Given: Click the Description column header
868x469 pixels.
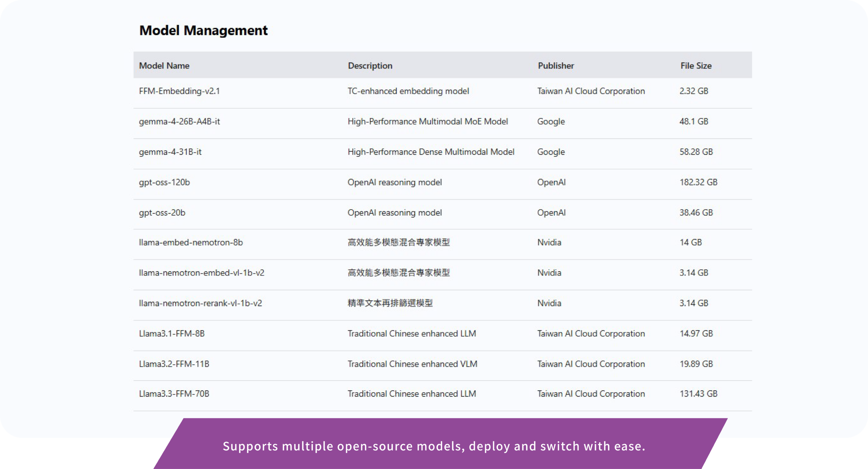Looking at the screenshot, I should click(x=370, y=65).
